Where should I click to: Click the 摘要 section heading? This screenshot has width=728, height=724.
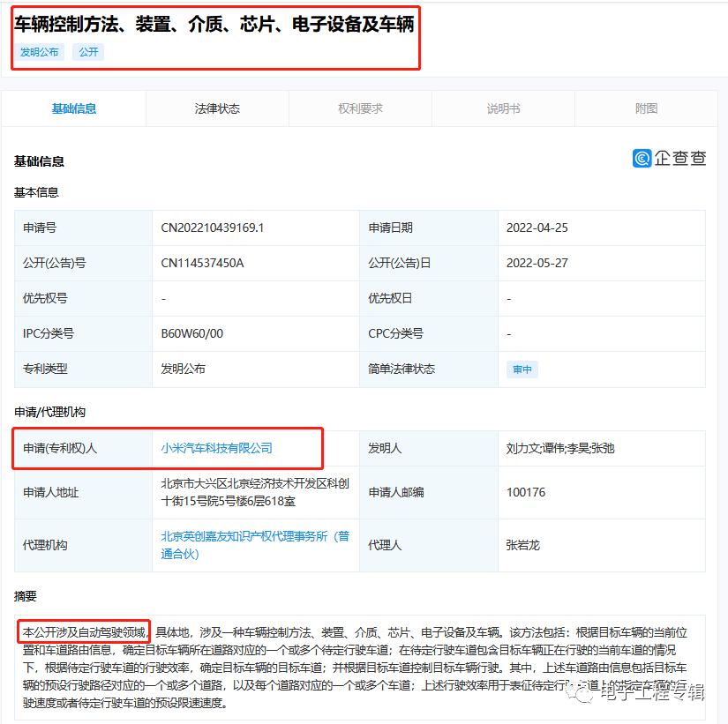pos(26,596)
